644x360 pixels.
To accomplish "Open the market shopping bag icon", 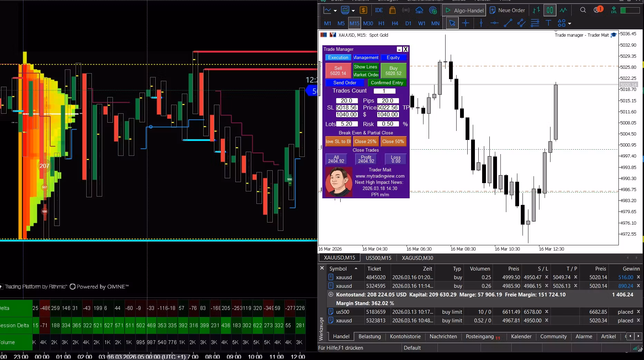I will point(392,10).
